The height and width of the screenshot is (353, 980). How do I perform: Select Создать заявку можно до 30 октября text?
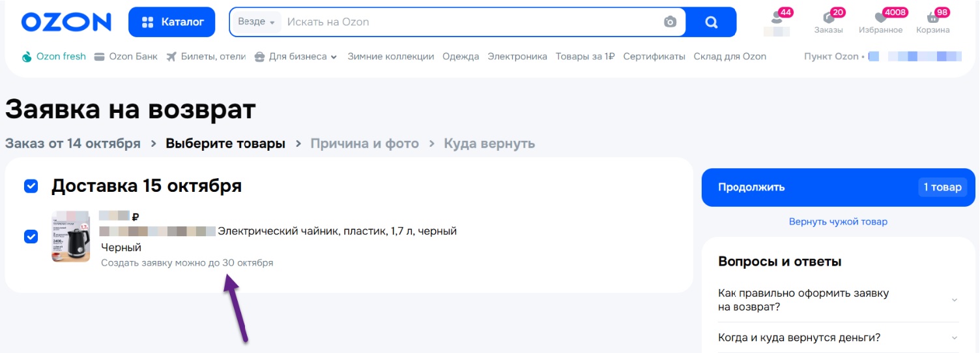pyautogui.click(x=187, y=263)
